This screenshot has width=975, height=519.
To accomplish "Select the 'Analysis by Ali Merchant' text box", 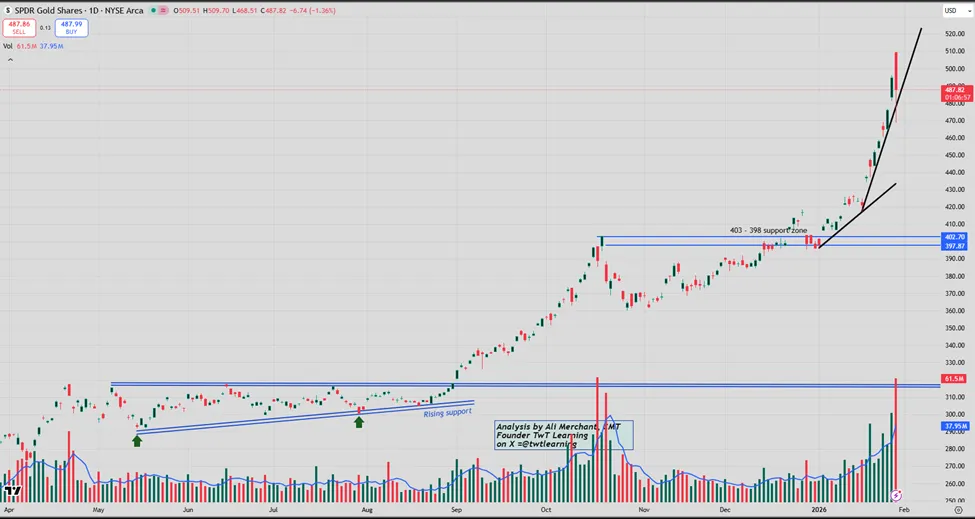I will tap(565, 435).
